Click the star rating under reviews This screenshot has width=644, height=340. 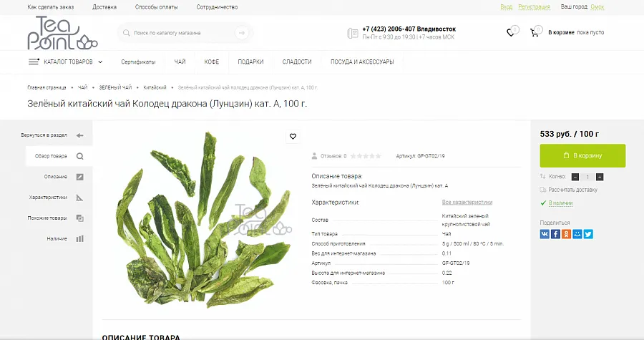[366, 156]
